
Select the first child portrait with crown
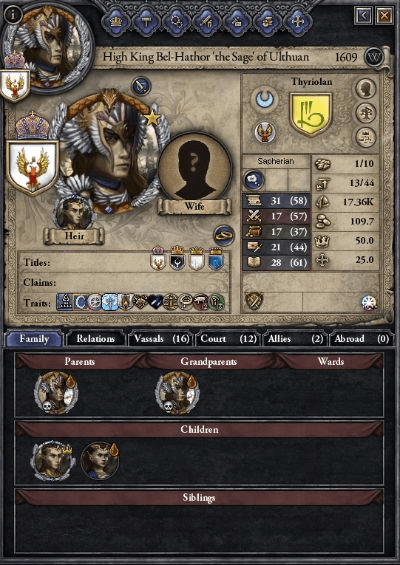53,461
